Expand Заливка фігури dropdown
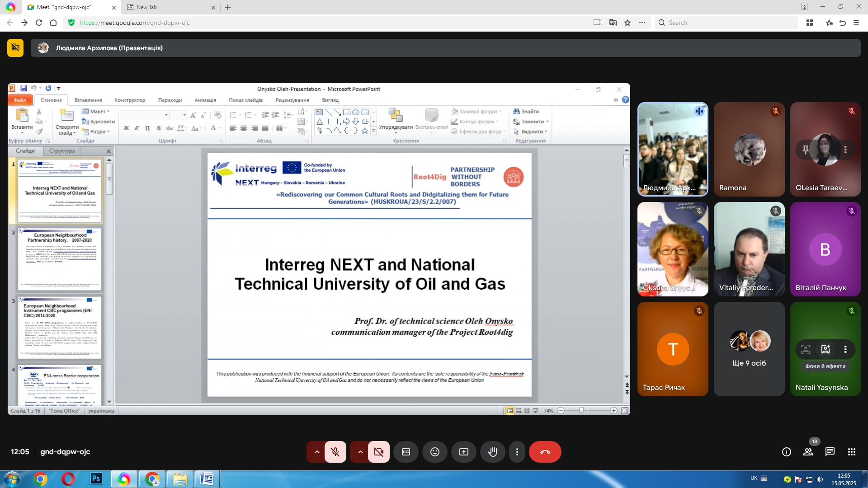This screenshot has height=488, width=868. coord(476,111)
